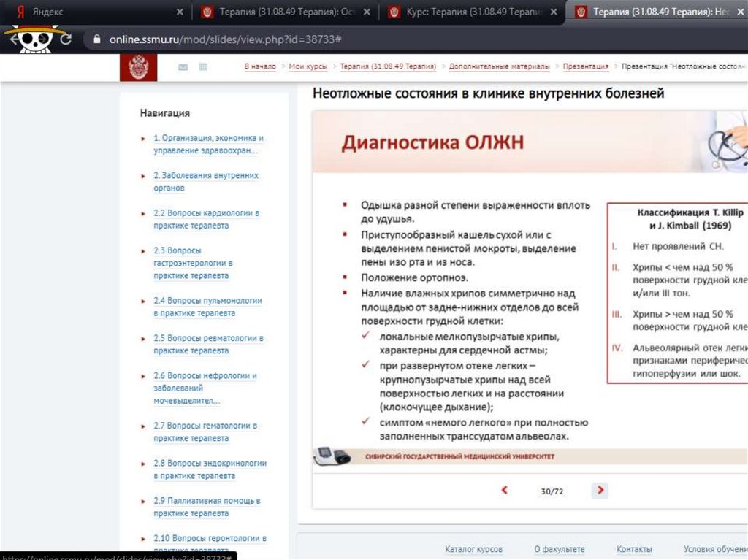Screen dimensions: 748x560
Task: Open 'В начало' breadcrumb link
Action: pyautogui.click(x=260, y=66)
